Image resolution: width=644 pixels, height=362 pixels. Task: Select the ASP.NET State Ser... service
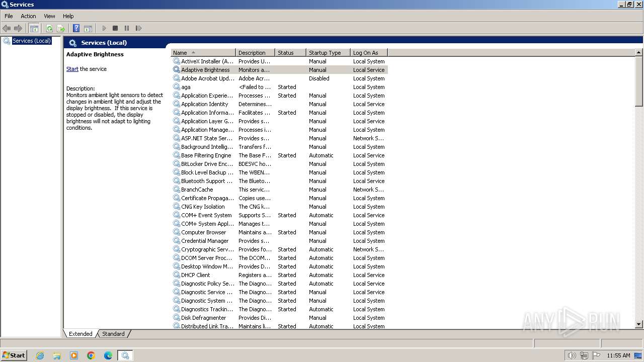(207, 138)
